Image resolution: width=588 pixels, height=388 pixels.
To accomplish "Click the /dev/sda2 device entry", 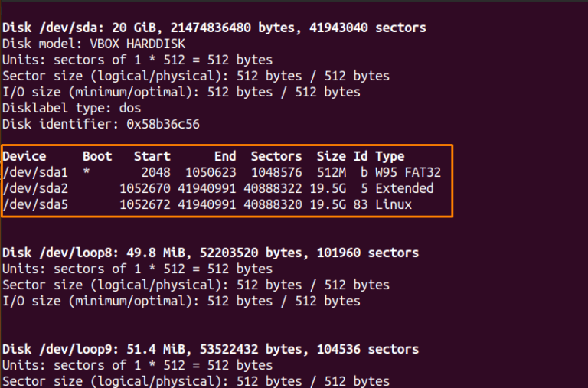I will click(35, 188).
